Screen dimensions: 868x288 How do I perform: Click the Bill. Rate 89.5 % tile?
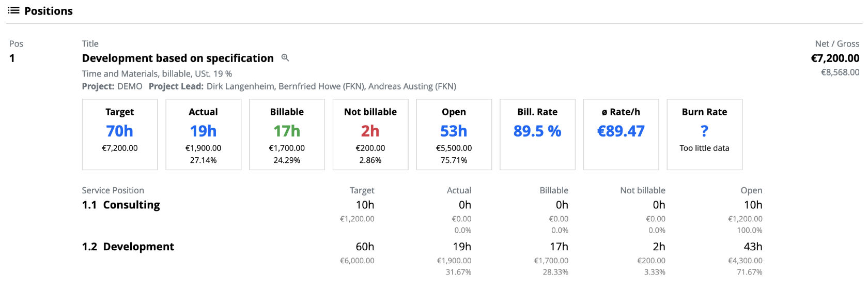point(537,134)
